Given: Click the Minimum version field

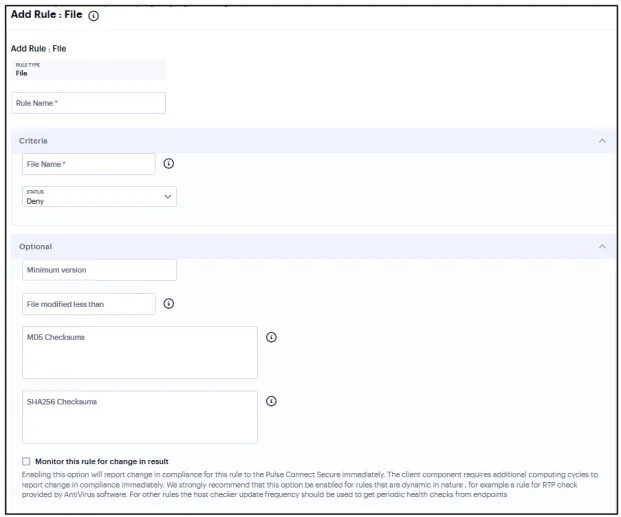Looking at the screenshot, I should click(x=99, y=270).
